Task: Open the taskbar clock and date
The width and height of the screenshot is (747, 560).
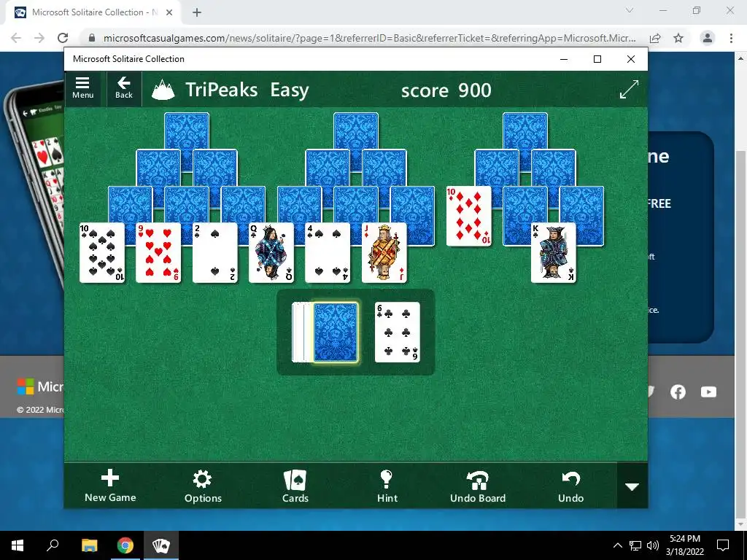Action: point(684,545)
